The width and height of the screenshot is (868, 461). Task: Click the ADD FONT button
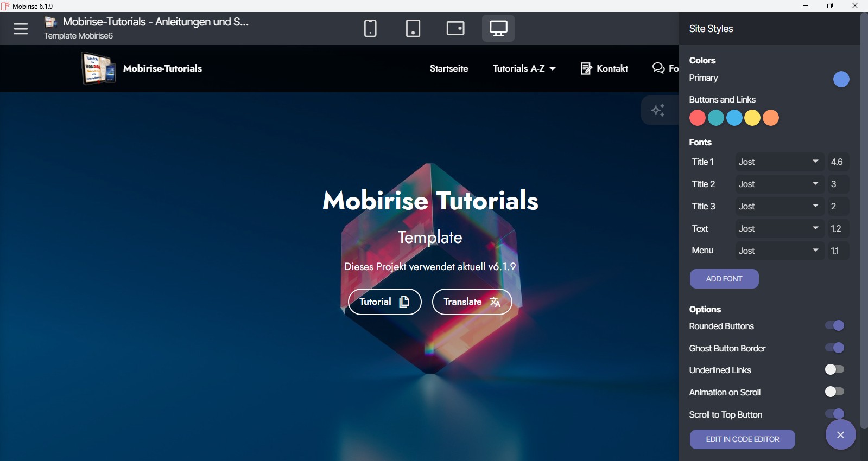(x=724, y=279)
